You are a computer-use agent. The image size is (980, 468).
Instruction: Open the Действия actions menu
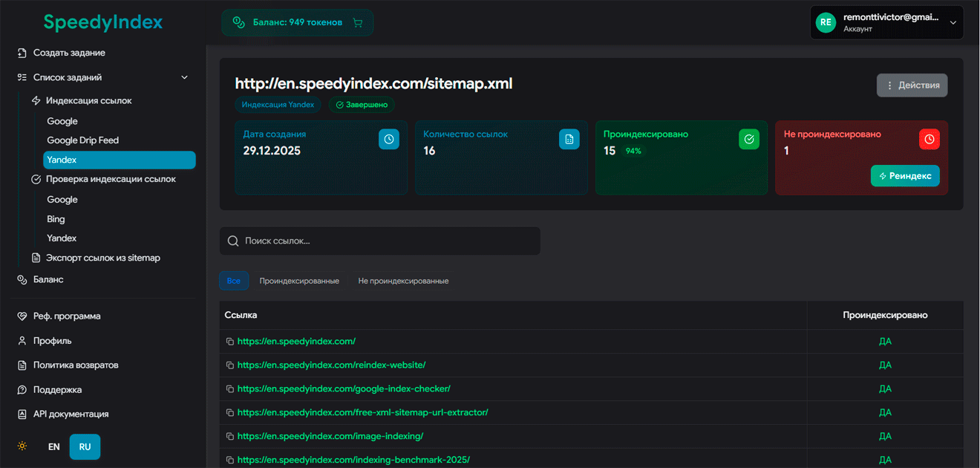click(x=912, y=85)
